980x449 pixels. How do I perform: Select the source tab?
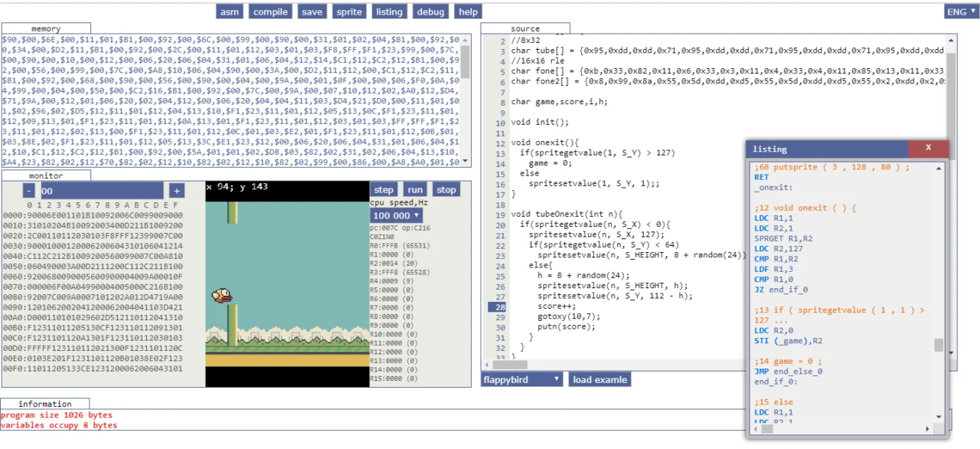pos(525,28)
